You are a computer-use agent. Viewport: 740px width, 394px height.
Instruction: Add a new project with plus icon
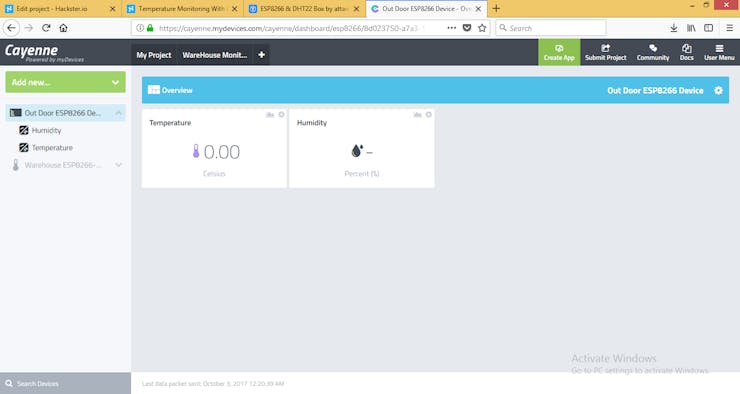coord(261,55)
